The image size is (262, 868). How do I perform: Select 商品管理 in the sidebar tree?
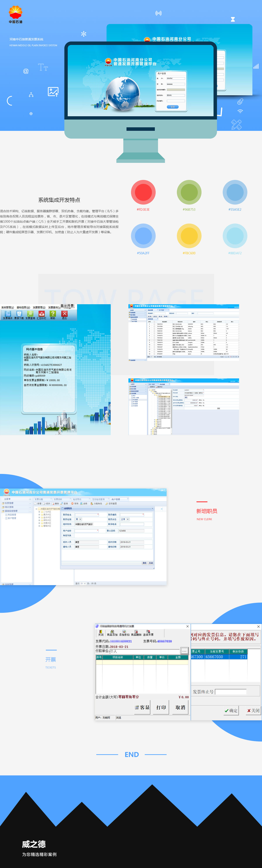click(x=12, y=514)
